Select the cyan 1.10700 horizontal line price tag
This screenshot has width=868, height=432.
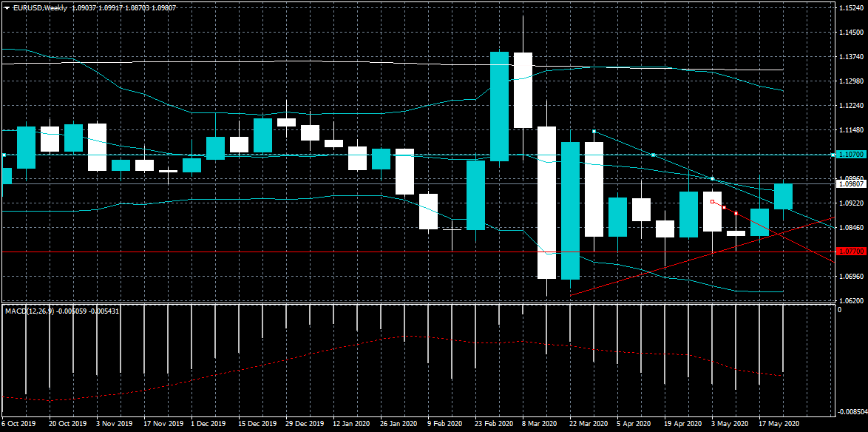pos(851,155)
